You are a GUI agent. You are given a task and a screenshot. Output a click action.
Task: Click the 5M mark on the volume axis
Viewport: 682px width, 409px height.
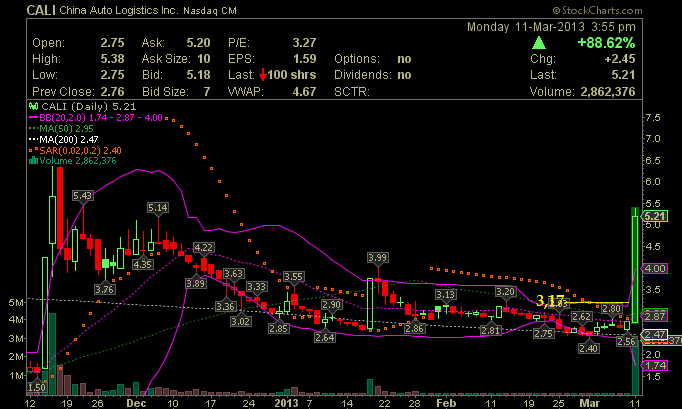pyautogui.click(x=16, y=302)
